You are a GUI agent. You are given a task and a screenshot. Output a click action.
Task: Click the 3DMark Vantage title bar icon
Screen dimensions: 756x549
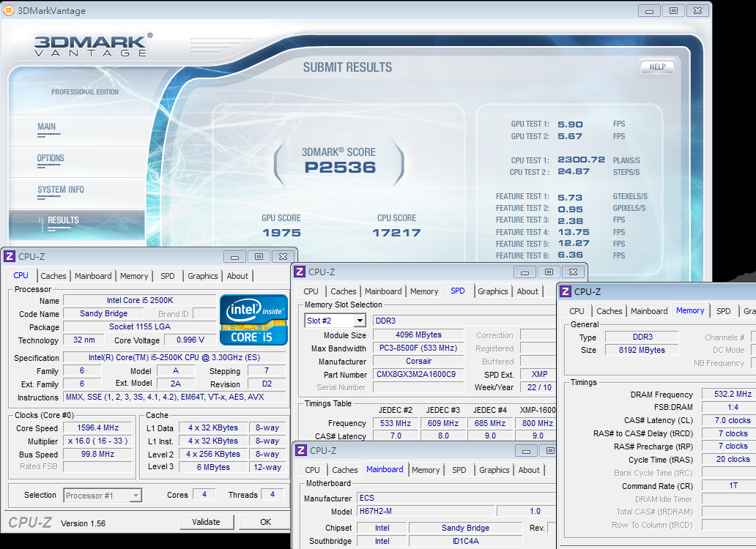pyautogui.click(x=9, y=10)
